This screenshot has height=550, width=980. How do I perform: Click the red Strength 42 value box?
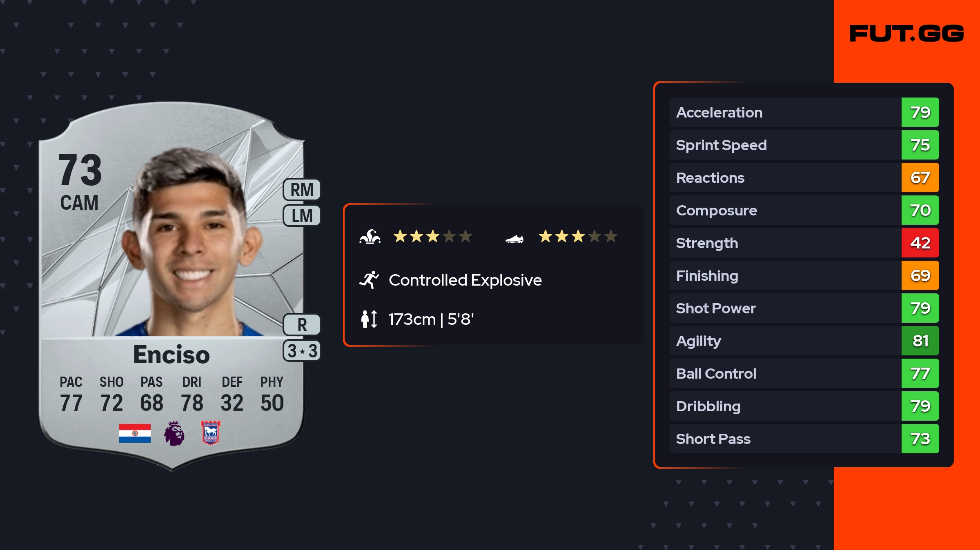tap(920, 243)
